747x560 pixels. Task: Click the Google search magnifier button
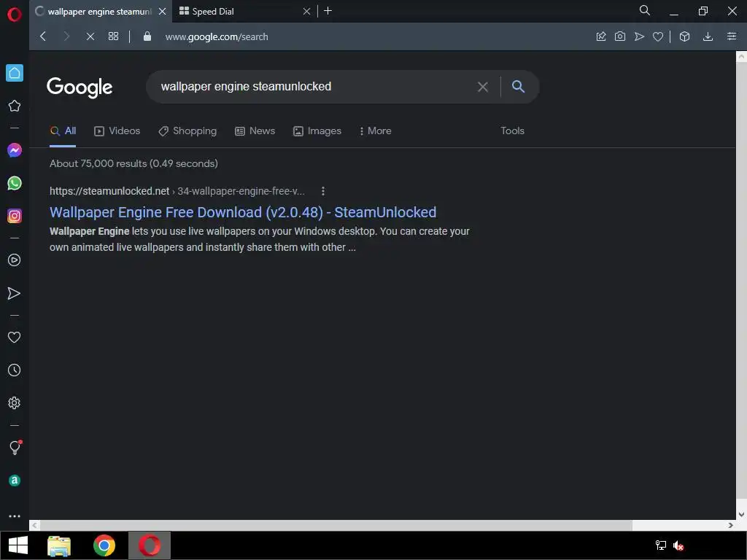519,86
